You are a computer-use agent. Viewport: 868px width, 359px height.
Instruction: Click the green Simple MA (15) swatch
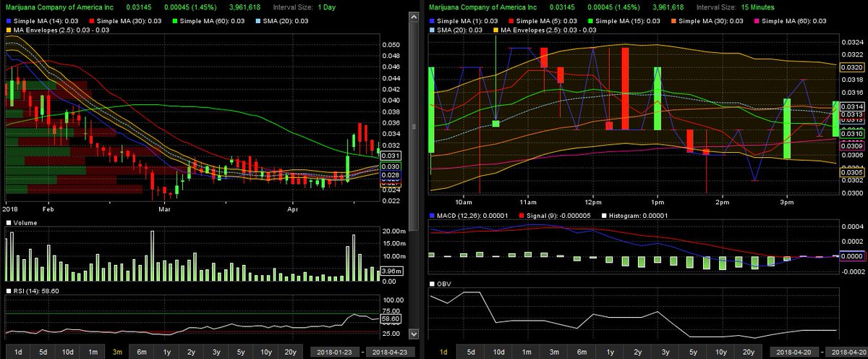(x=589, y=21)
